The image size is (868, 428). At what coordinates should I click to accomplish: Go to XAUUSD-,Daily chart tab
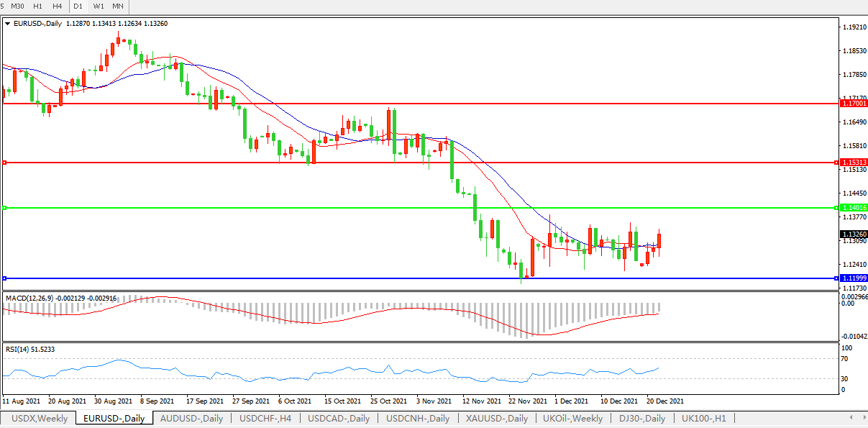tap(496, 418)
